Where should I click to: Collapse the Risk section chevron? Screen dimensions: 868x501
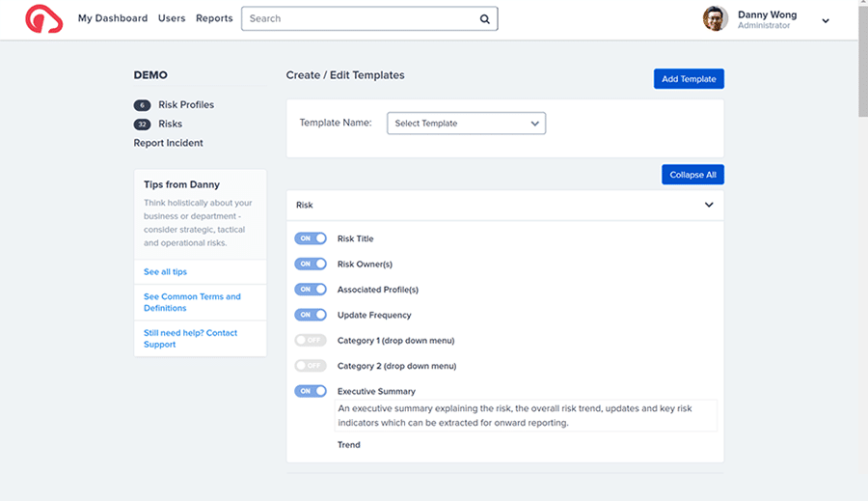(709, 205)
